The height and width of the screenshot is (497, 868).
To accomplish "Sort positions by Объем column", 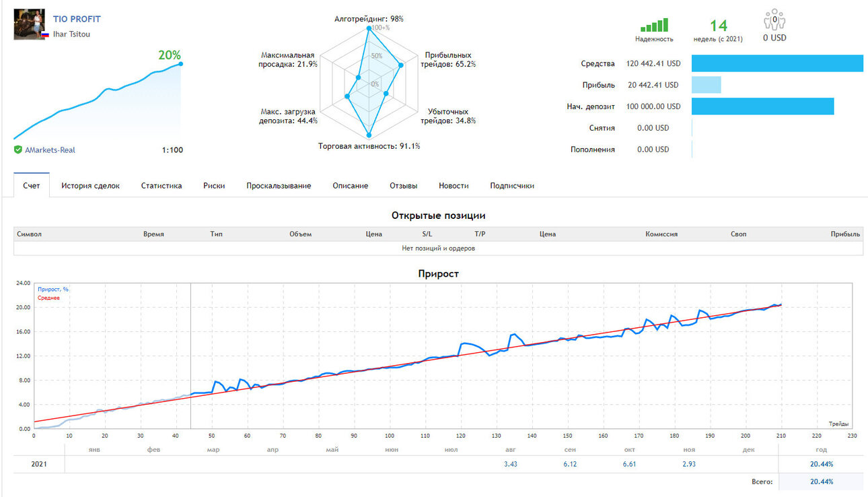I will tap(301, 234).
